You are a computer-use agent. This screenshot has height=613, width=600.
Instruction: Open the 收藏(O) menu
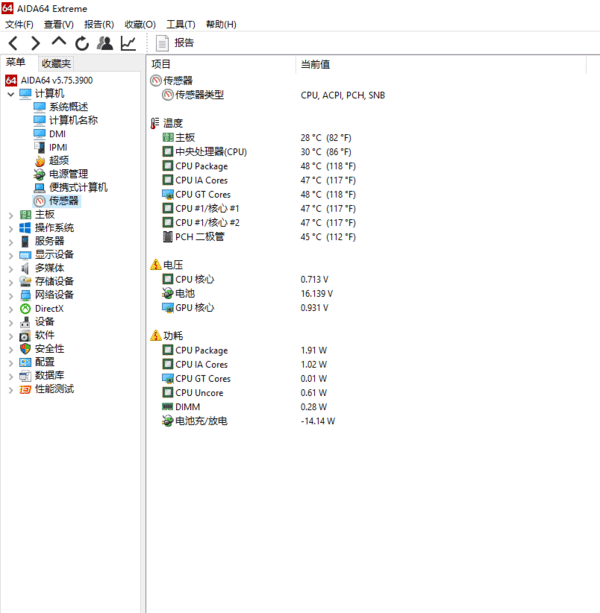point(140,24)
